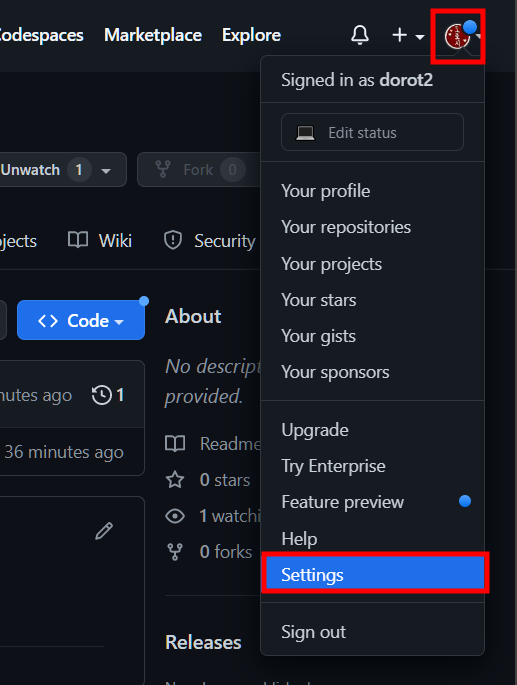Click the fork icon beside 0 forks
The width and height of the screenshot is (517, 685).
point(175,552)
